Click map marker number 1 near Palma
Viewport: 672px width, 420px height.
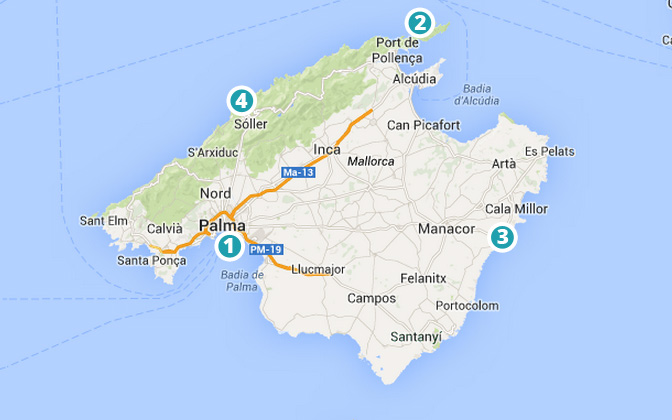point(229,247)
